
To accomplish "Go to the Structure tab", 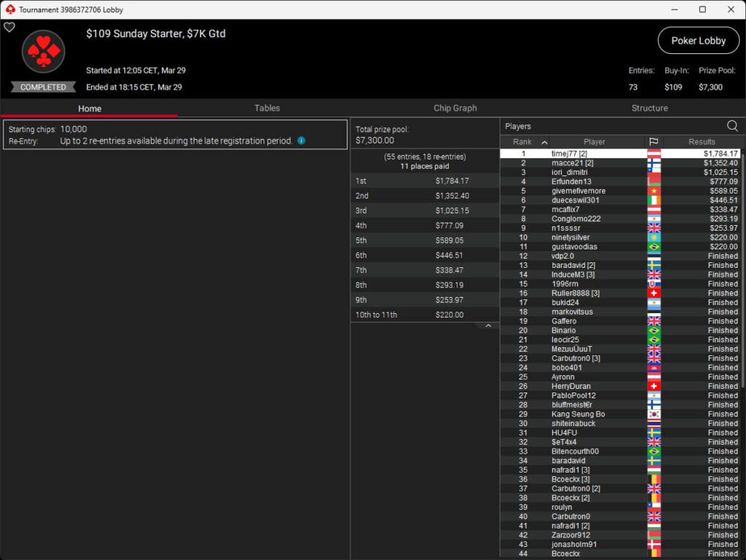I will (x=649, y=108).
